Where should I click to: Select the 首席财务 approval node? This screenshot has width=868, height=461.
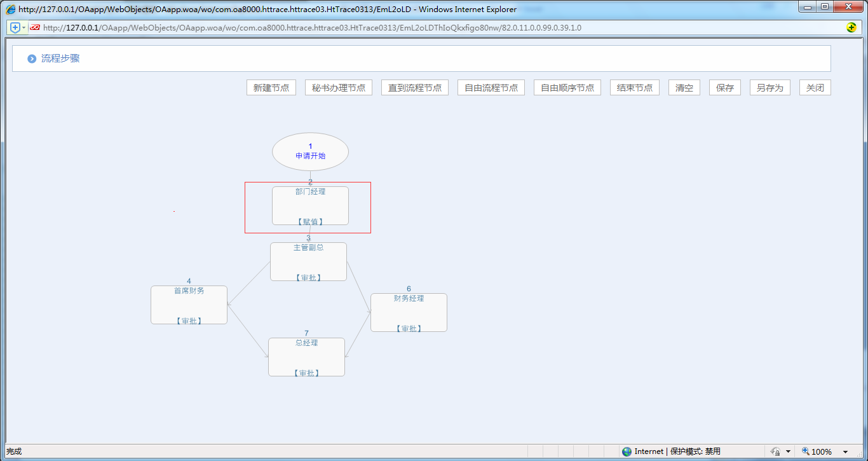189,305
